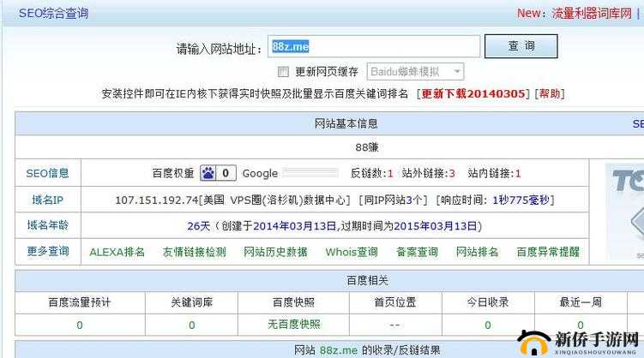Click the 今日收录 column header
644x358 pixels.
(x=488, y=302)
